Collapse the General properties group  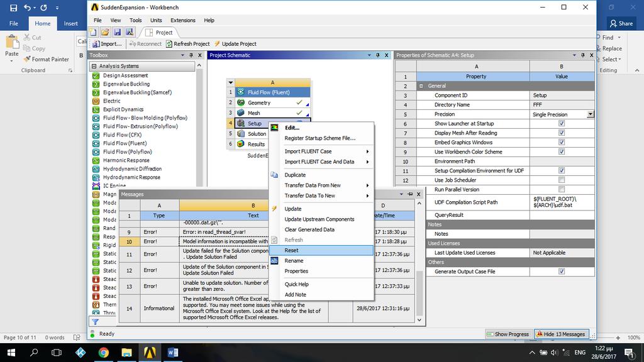click(x=421, y=86)
